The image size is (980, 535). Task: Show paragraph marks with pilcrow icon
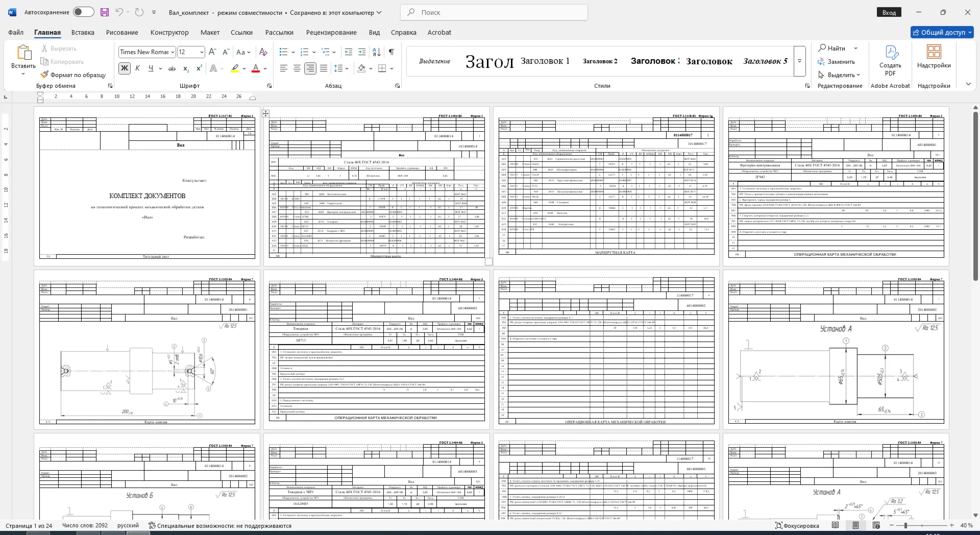tap(391, 52)
